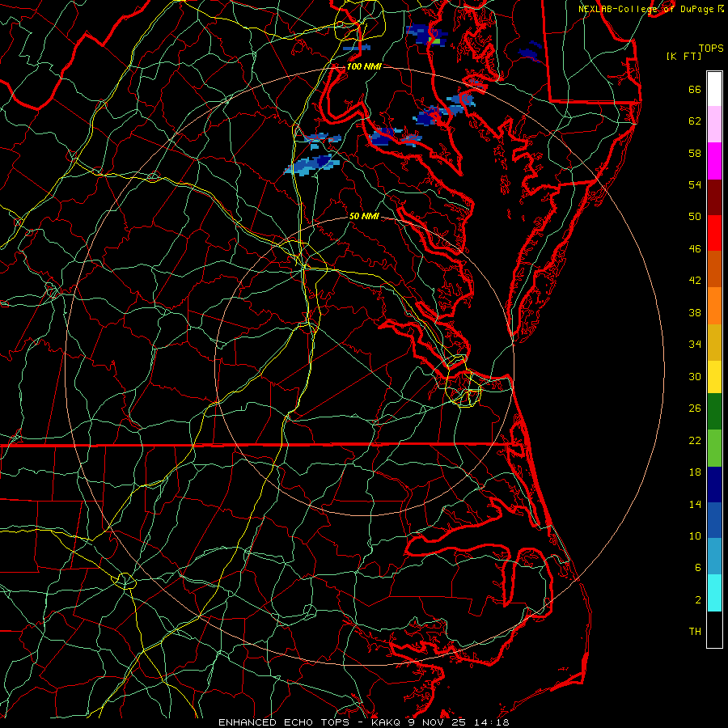This screenshot has width=728, height=728.
Task: Pick the light blue legend swatch
Action: pyautogui.click(x=714, y=557)
